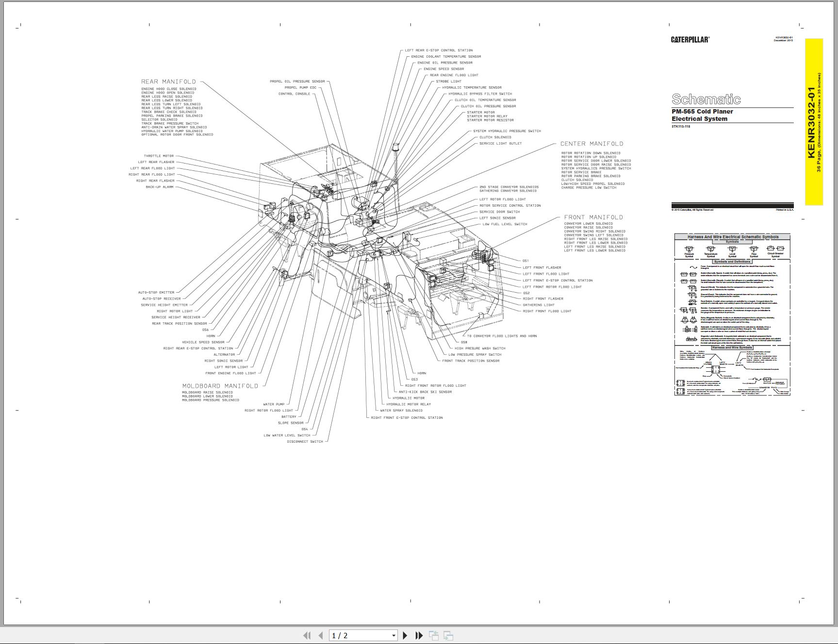The height and width of the screenshot is (644, 838).
Task: Click 'VEHICLE SPEED SENSOR' label
Action: tap(203, 342)
